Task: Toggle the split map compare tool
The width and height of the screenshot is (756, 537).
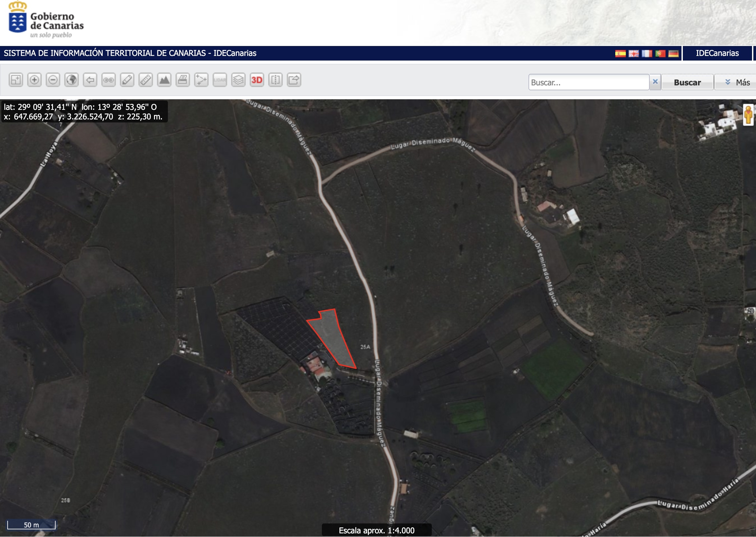Action: (276, 80)
